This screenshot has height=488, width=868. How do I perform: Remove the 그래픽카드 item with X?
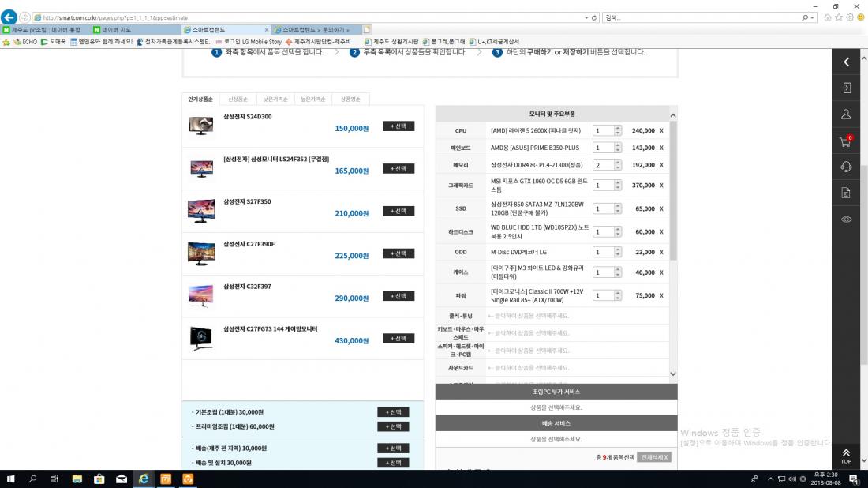coord(661,186)
